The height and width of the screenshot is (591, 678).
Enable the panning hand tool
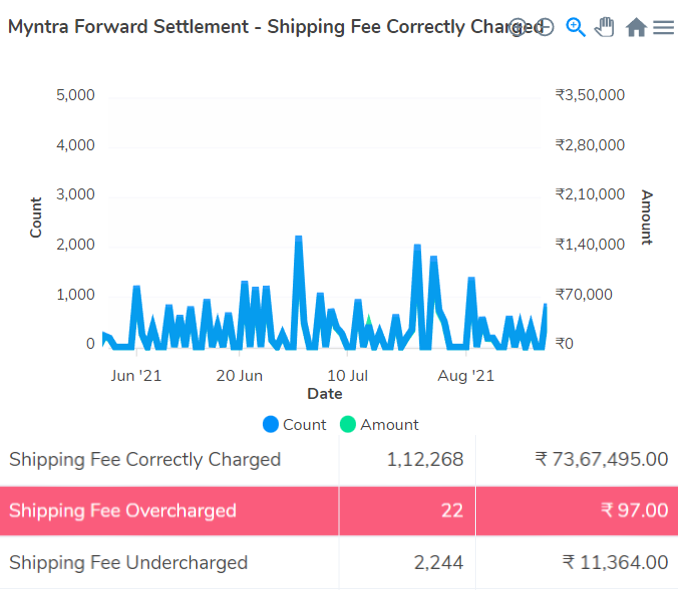tap(604, 27)
